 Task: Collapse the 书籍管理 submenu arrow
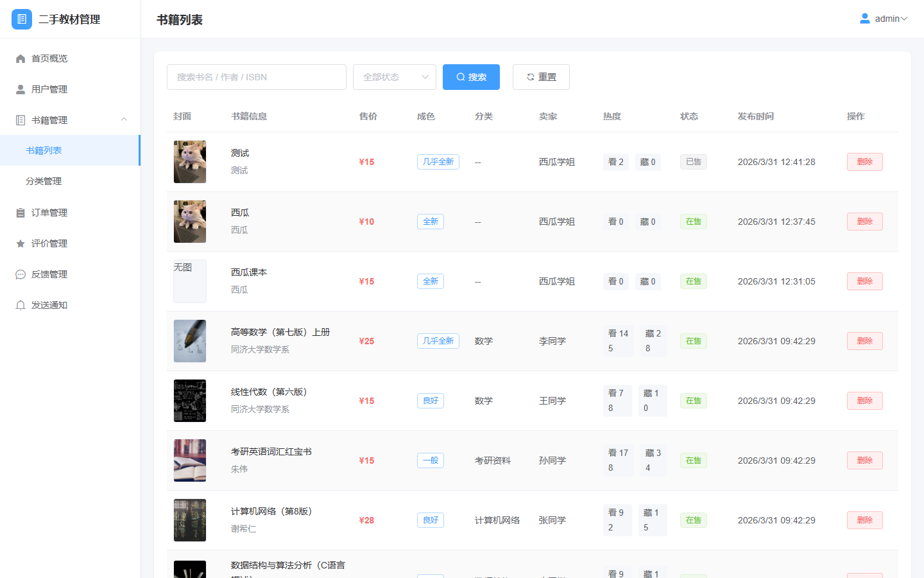coord(124,119)
